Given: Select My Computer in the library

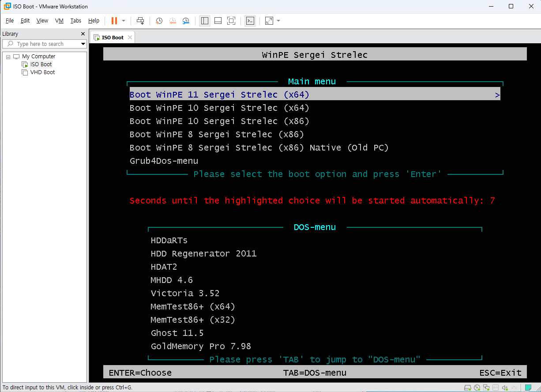Looking at the screenshot, I should [39, 57].
